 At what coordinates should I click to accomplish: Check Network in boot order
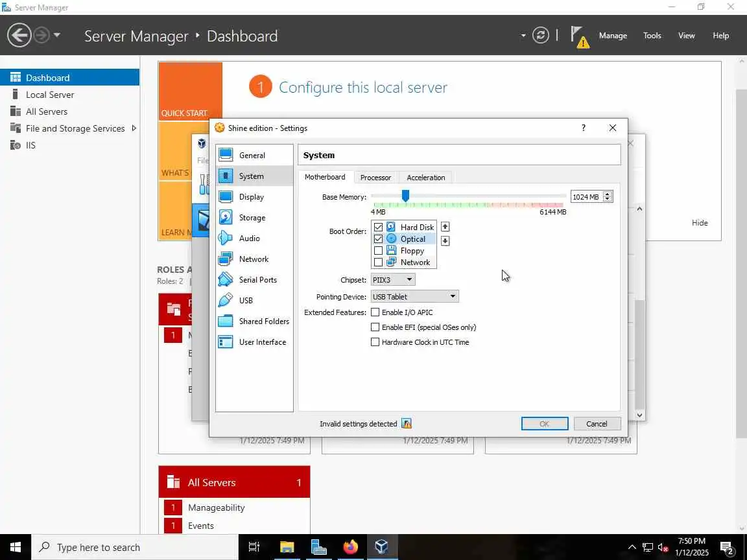(x=378, y=262)
